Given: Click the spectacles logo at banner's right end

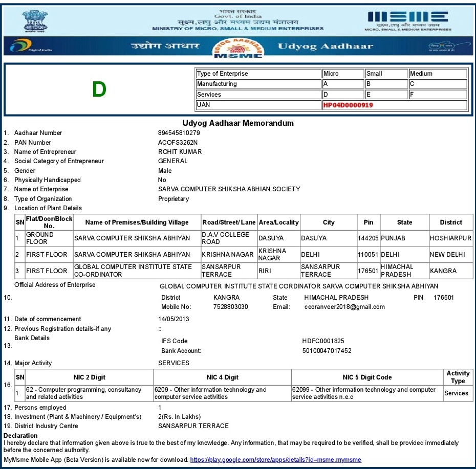Looking at the screenshot, I should 443,47.
